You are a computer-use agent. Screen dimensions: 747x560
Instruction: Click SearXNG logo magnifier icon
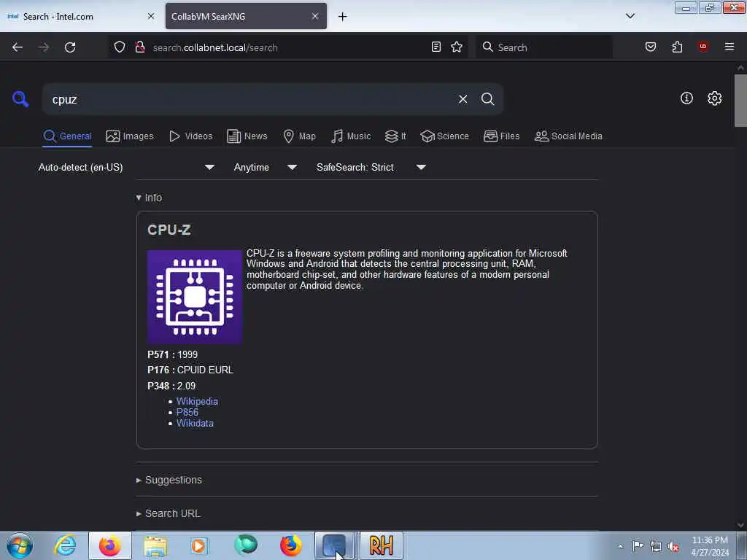(20, 99)
